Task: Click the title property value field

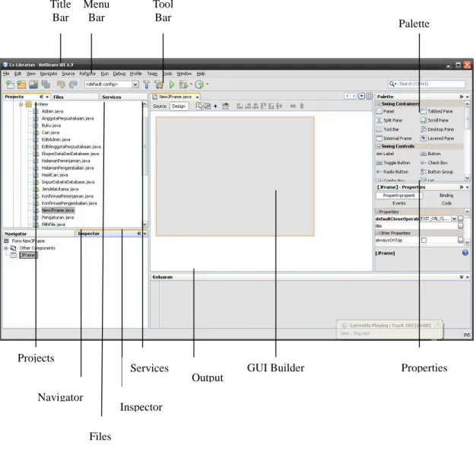Action: coord(439,226)
